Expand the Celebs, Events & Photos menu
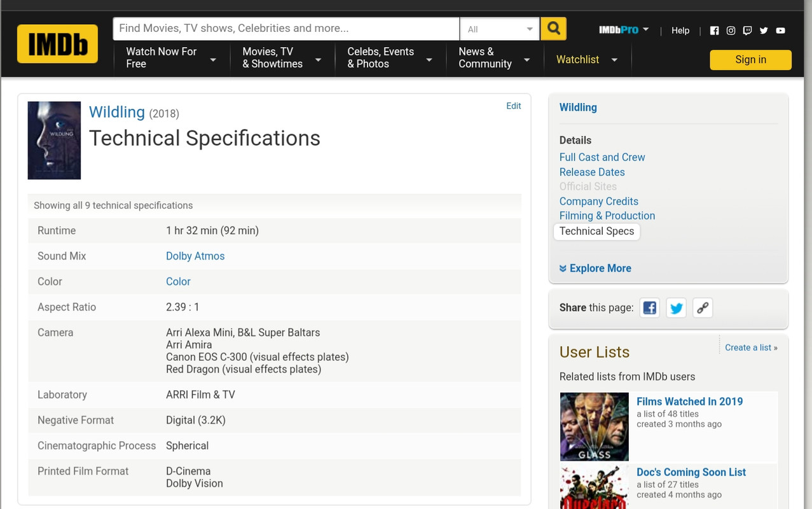Viewport: 812px width, 509px height. (x=390, y=58)
